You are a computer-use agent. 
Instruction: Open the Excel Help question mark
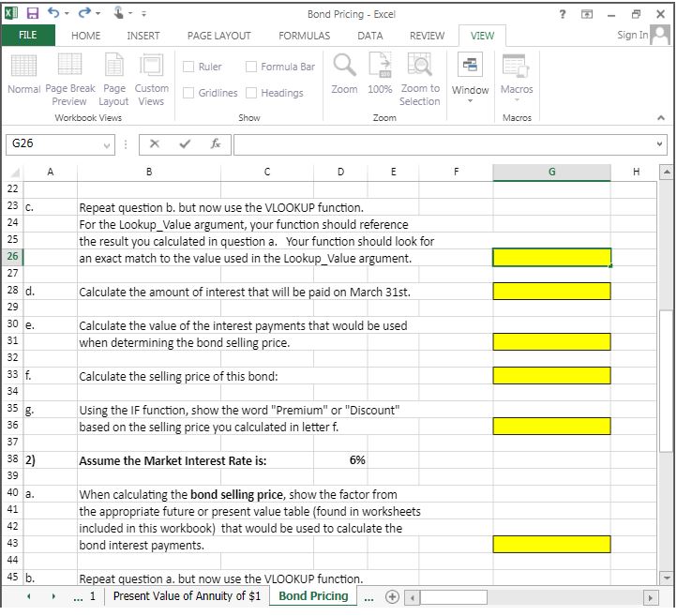[563, 14]
